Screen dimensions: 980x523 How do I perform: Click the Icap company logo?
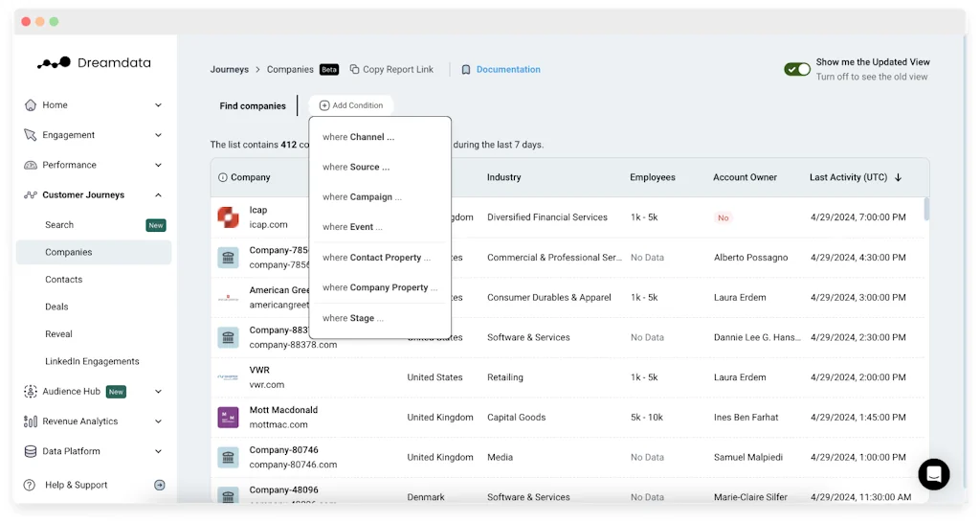[228, 217]
